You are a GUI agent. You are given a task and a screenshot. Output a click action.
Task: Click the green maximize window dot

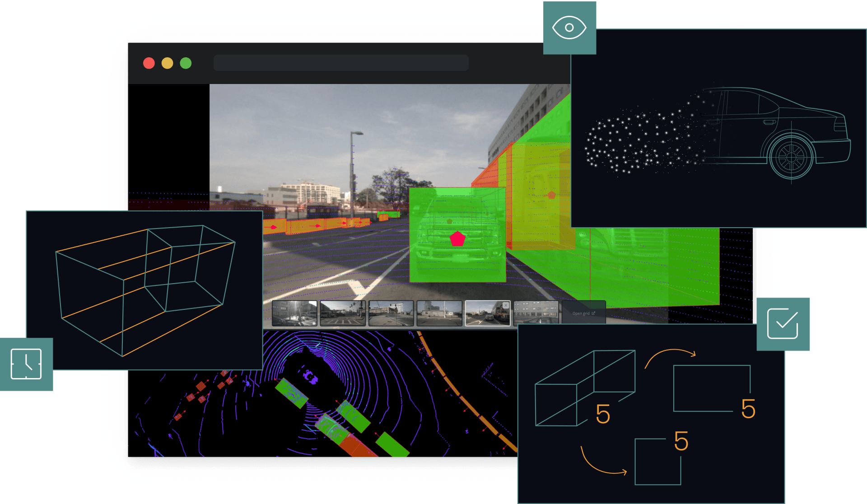point(186,63)
